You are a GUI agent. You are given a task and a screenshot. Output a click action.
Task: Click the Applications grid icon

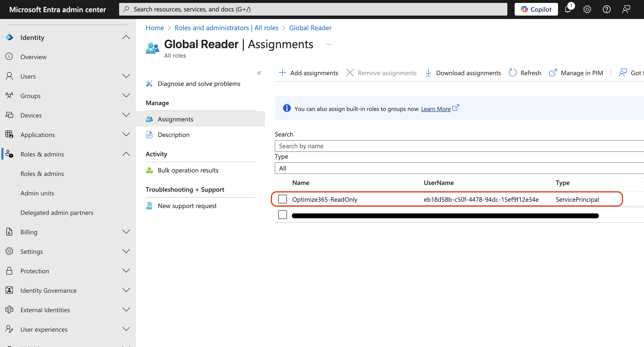coord(9,134)
